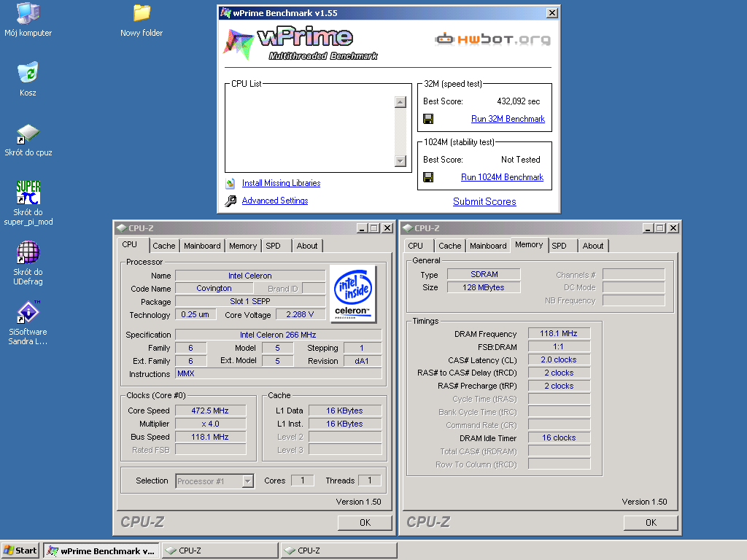Click OK in the left CPU-Z window
Screen dimensions: 747x560
tap(365, 522)
